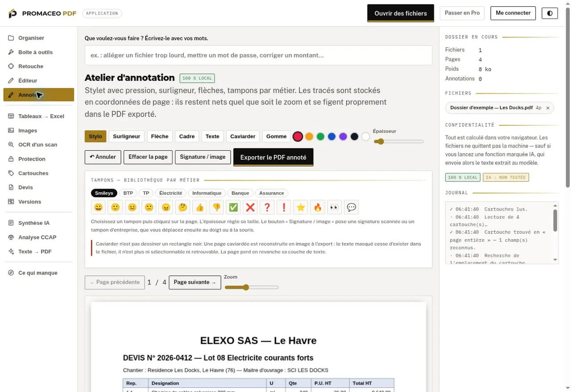571x392 pixels.
Task: Pick the eyes stamp
Action: pos(335,207)
